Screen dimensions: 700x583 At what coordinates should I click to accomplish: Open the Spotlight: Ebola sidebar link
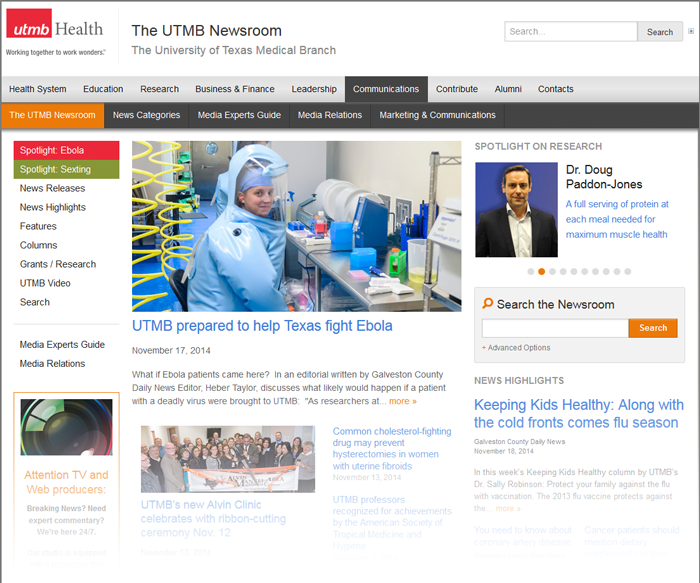66,150
